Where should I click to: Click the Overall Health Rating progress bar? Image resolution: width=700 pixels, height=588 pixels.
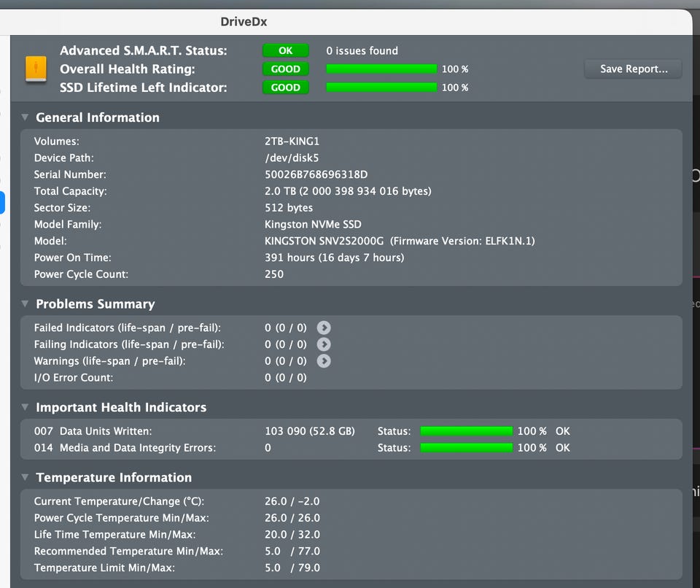(381, 69)
